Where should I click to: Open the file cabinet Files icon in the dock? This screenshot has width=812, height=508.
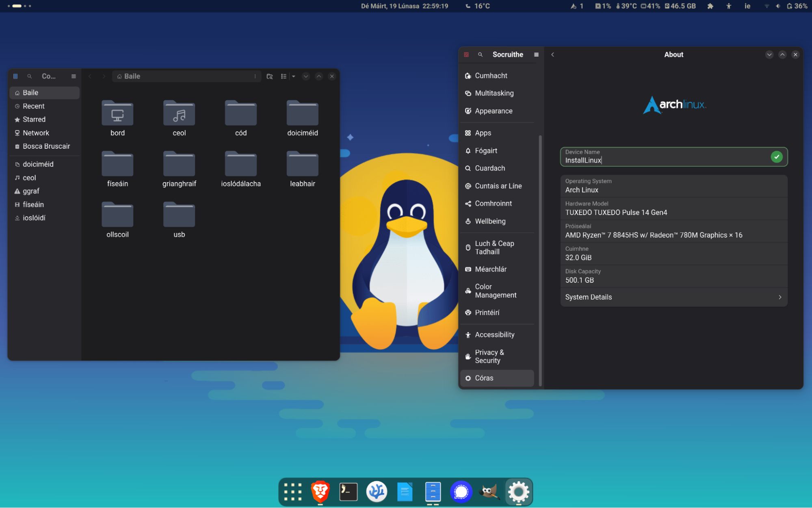[x=433, y=492]
